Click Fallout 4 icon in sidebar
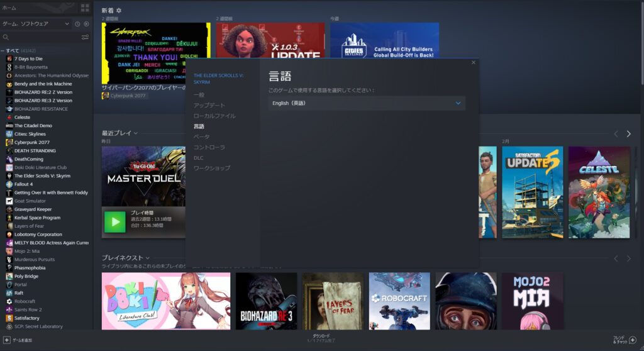This screenshot has width=644, height=351. tap(9, 184)
